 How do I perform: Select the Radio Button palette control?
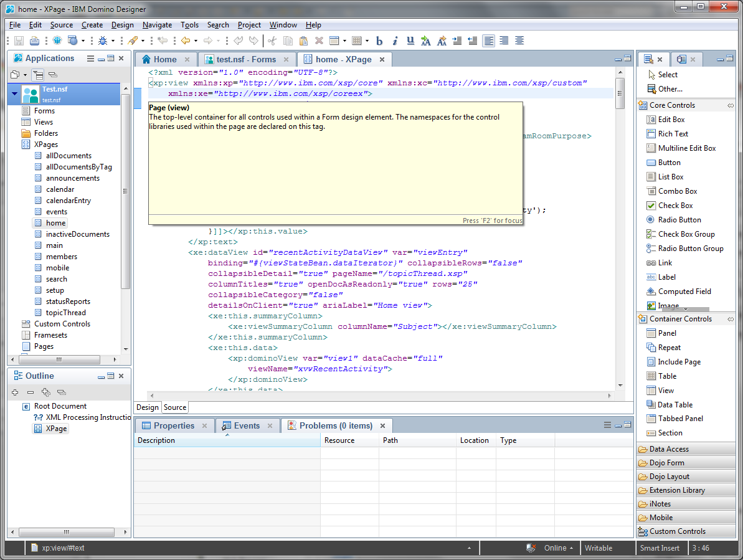tap(679, 220)
